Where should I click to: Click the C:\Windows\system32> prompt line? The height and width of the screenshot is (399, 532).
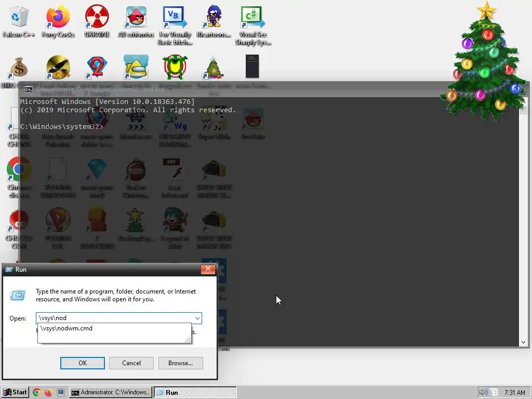62,127
